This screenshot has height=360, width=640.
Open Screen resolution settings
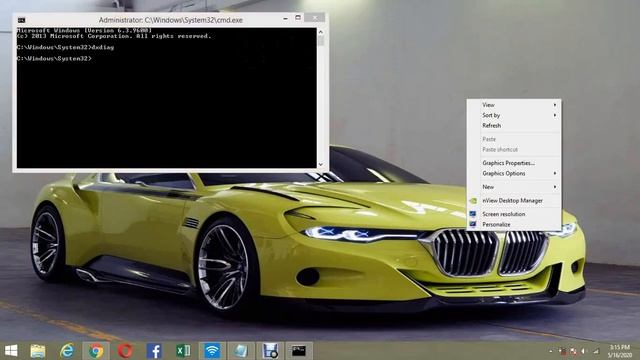click(514, 214)
